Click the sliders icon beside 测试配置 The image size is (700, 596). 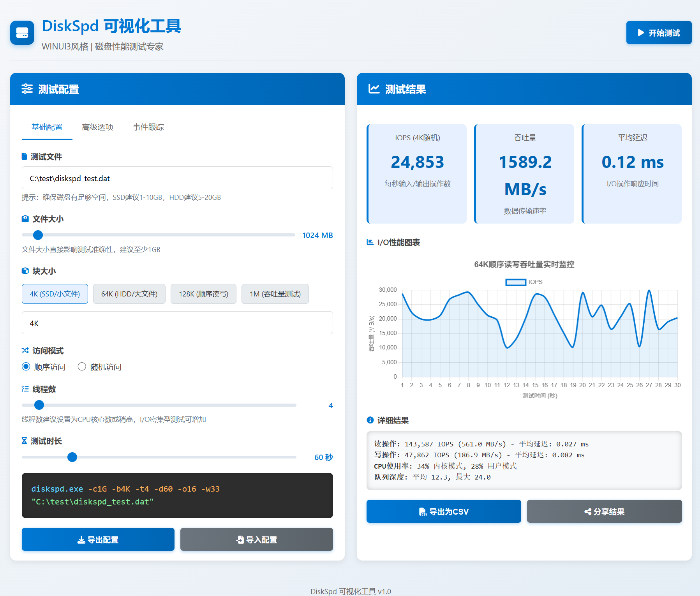27,89
